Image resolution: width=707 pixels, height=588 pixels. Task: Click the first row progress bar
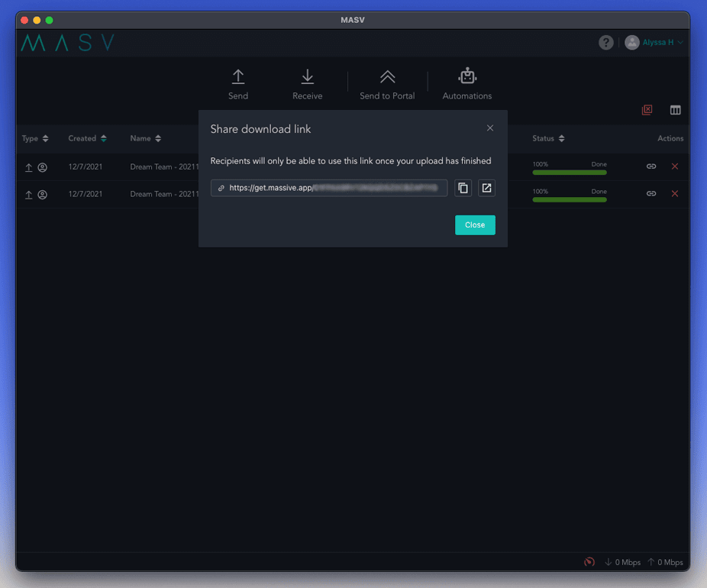click(x=570, y=173)
